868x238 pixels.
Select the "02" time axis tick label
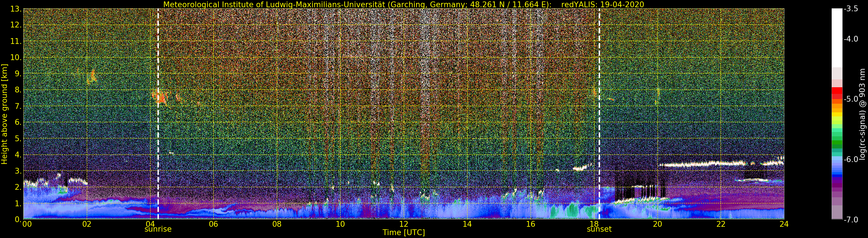pyautogui.click(x=87, y=224)
